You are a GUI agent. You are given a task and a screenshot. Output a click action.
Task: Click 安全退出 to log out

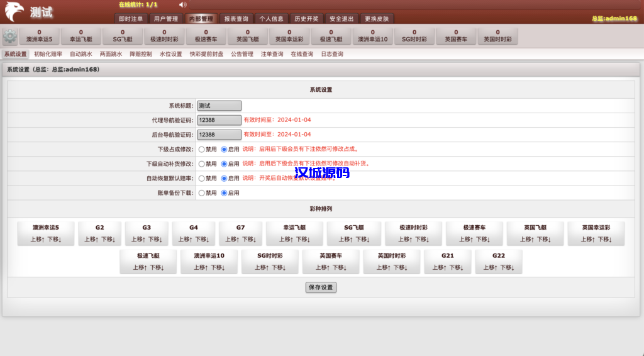(x=341, y=18)
